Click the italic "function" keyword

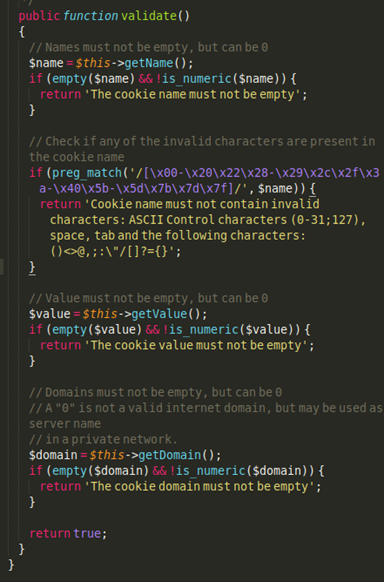click(91, 16)
